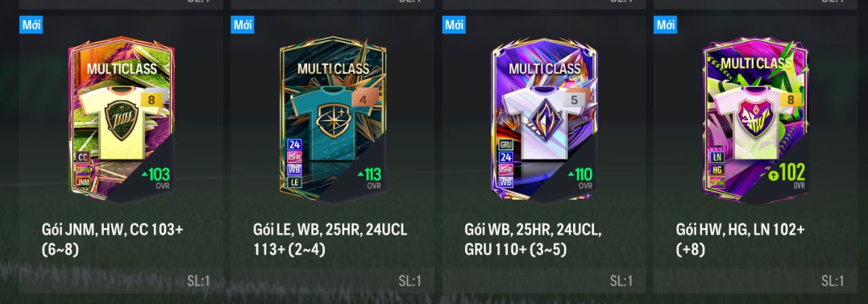Click the number 5 badge on purple card
868x304 pixels.
pos(575,100)
